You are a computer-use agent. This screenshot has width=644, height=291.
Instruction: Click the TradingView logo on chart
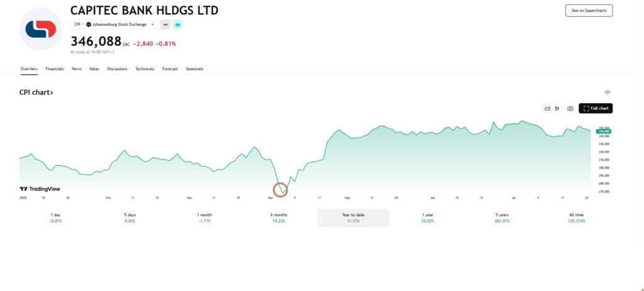point(40,189)
